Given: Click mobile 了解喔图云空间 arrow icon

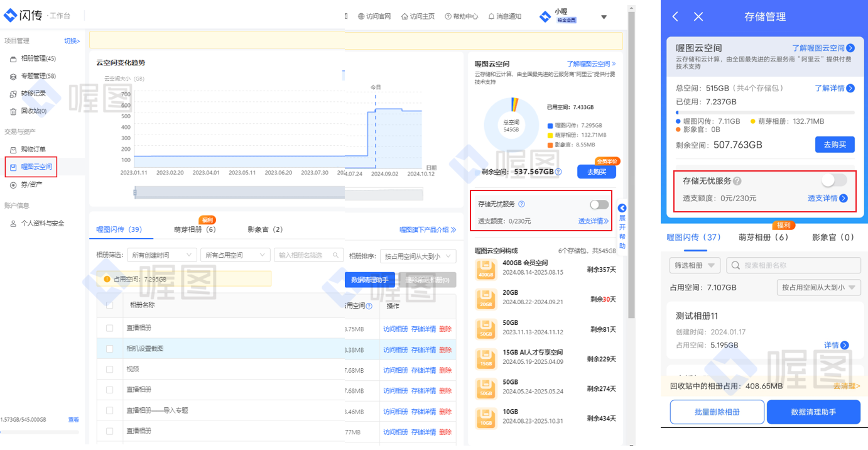Looking at the screenshot, I should (x=850, y=48).
